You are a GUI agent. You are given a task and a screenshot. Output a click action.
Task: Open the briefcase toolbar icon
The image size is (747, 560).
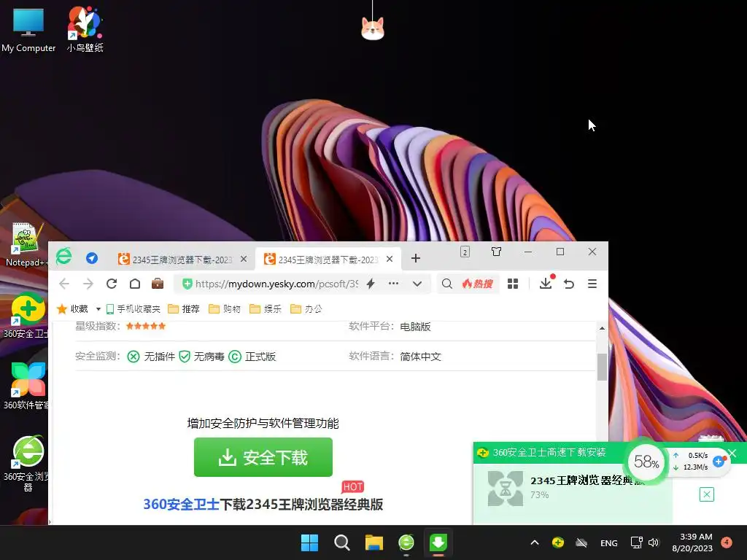[158, 284]
